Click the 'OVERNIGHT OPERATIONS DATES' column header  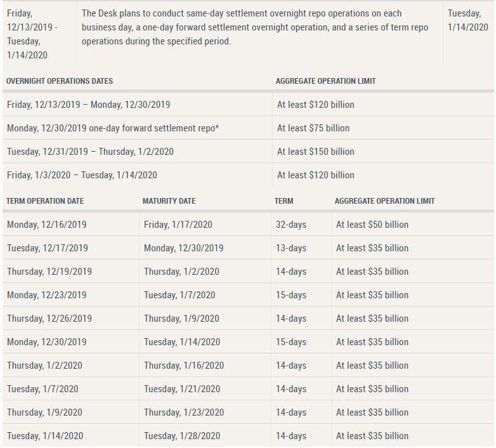(60, 81)
